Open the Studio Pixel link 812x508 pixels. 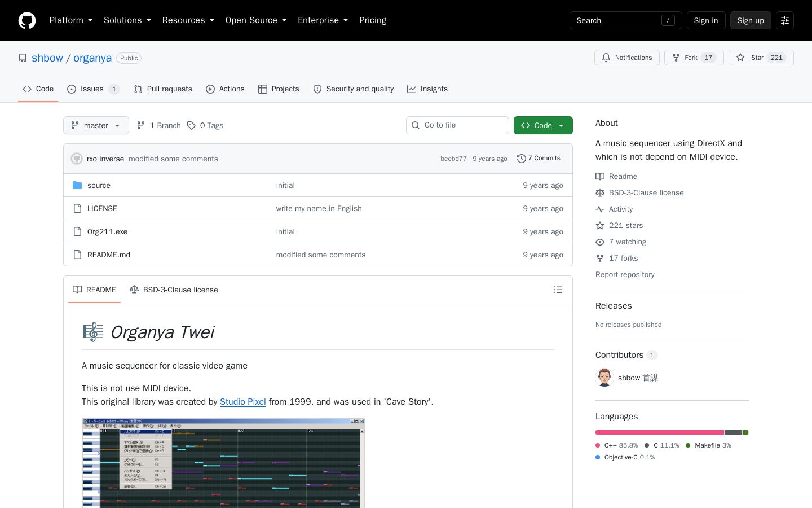click(243, 402)
